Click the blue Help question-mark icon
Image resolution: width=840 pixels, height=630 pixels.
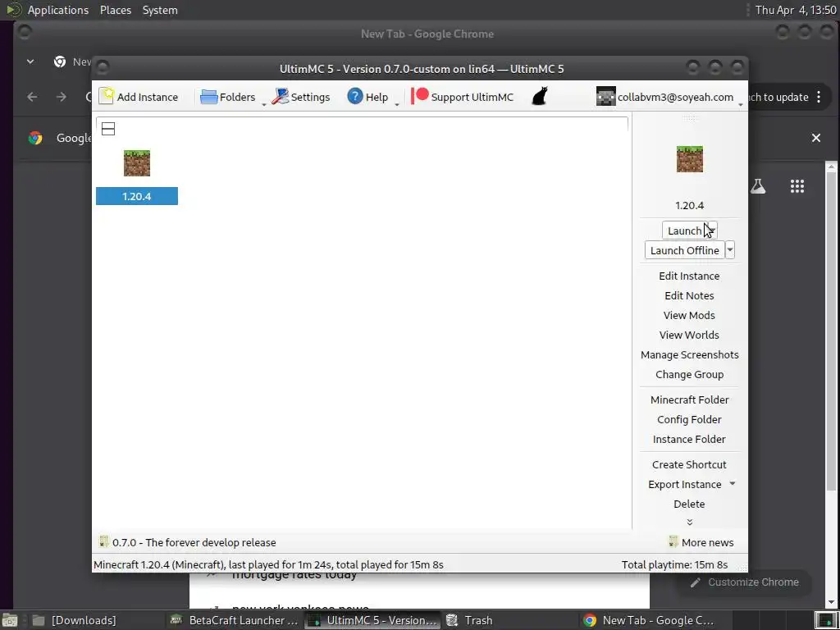coord(354,97)
